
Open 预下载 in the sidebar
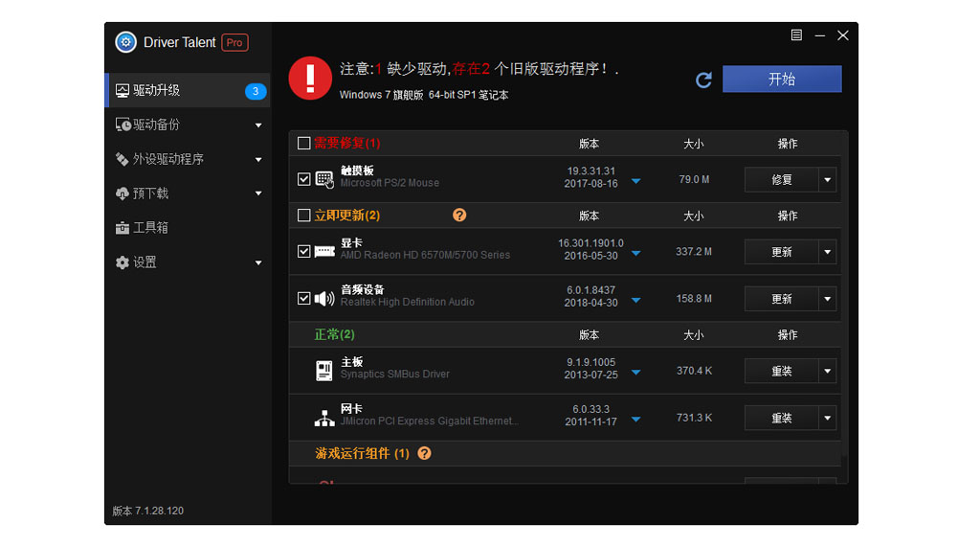tap(188, 193)
